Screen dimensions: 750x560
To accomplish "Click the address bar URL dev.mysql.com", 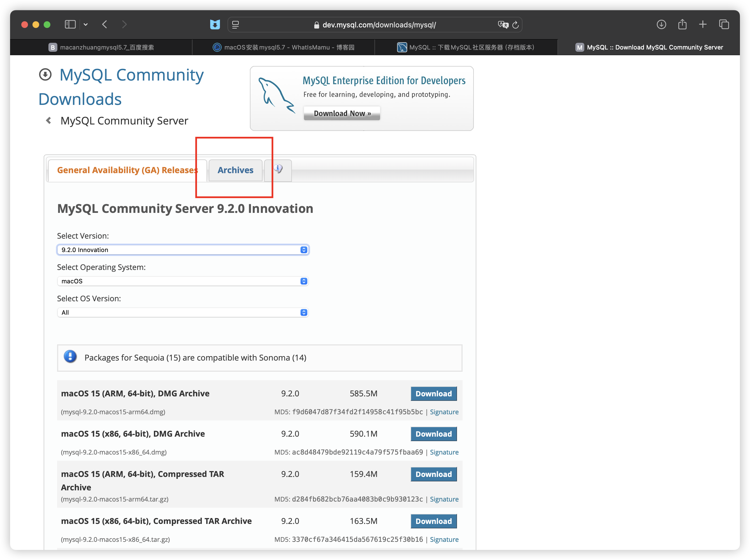I will 379,25.
